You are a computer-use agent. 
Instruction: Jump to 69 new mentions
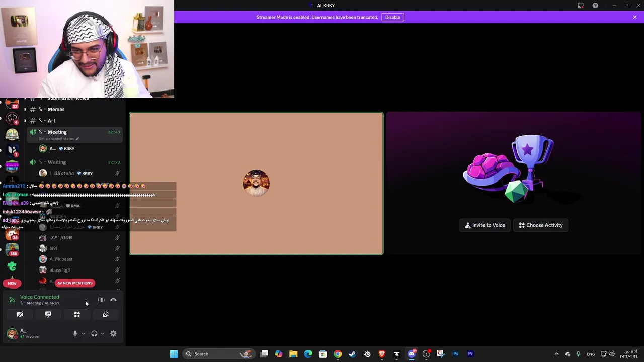pos(74,283)
